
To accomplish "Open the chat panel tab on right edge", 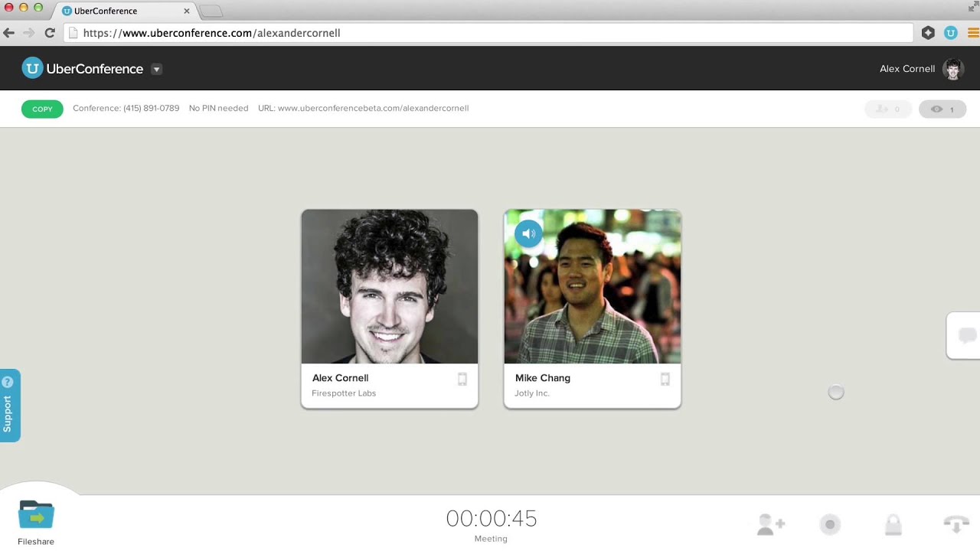I will point(964,335).
